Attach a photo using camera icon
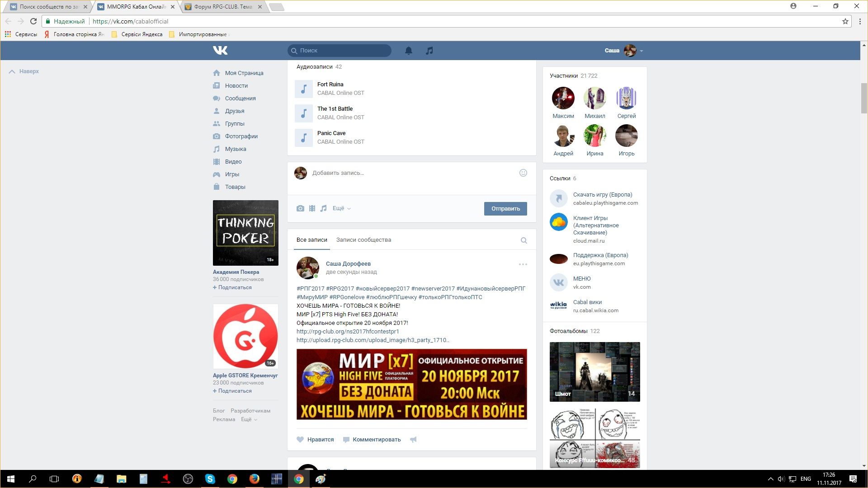The width and height of the screenshot is (868, 488). [x=300, y=208]
